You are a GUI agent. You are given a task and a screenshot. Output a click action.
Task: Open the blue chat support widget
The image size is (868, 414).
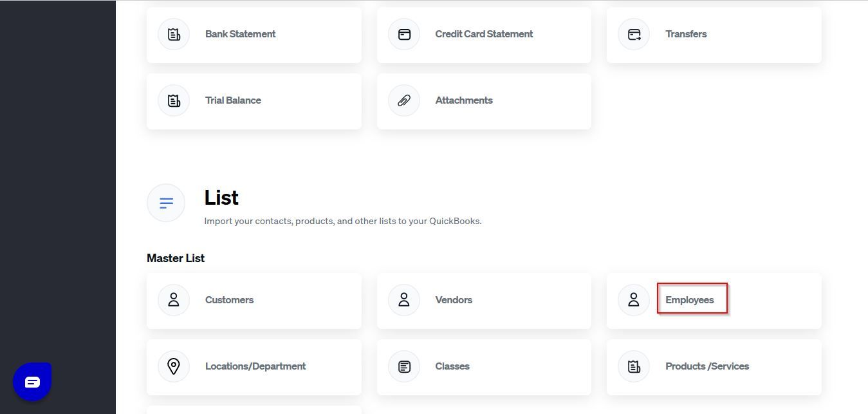[32, 382]
